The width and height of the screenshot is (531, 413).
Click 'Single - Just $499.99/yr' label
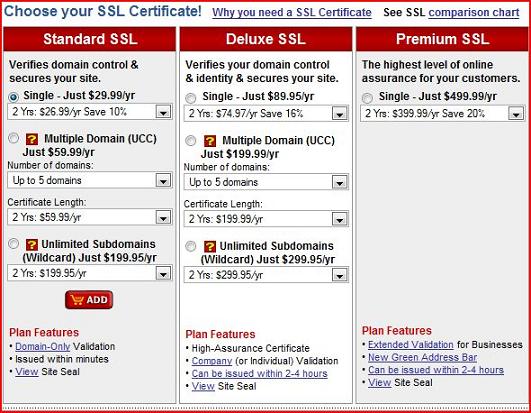(x=438, y=96)
